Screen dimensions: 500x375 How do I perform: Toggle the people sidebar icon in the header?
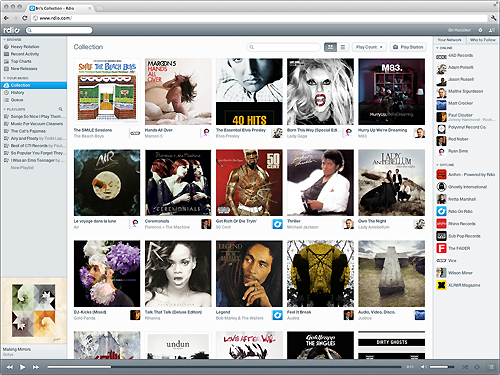(x=491, y=30)
